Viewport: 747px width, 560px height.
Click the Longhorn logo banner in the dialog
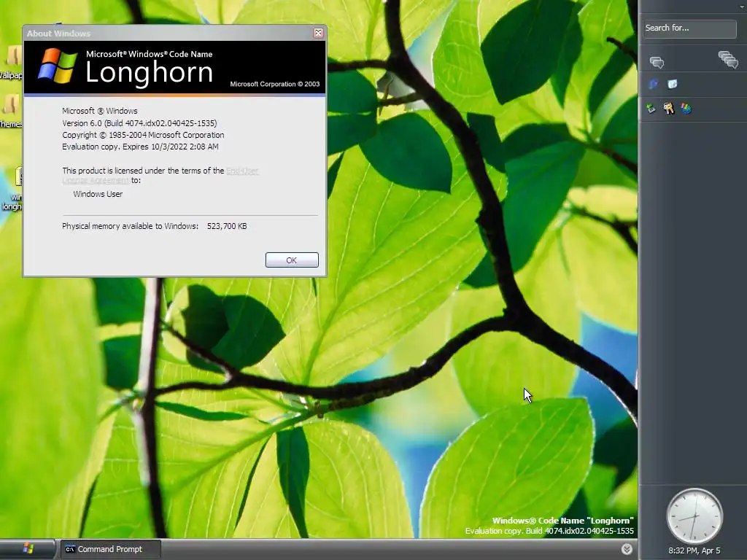tap(175, 67)
